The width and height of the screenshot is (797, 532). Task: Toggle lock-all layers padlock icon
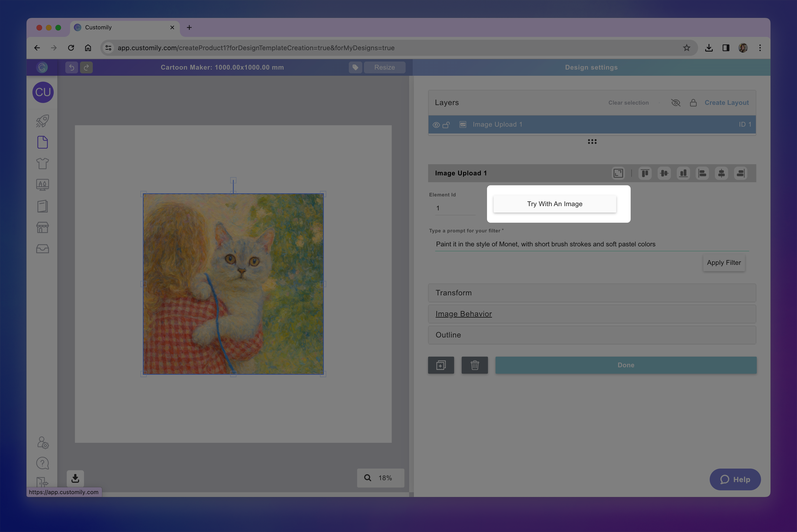(x=693, y=102)
